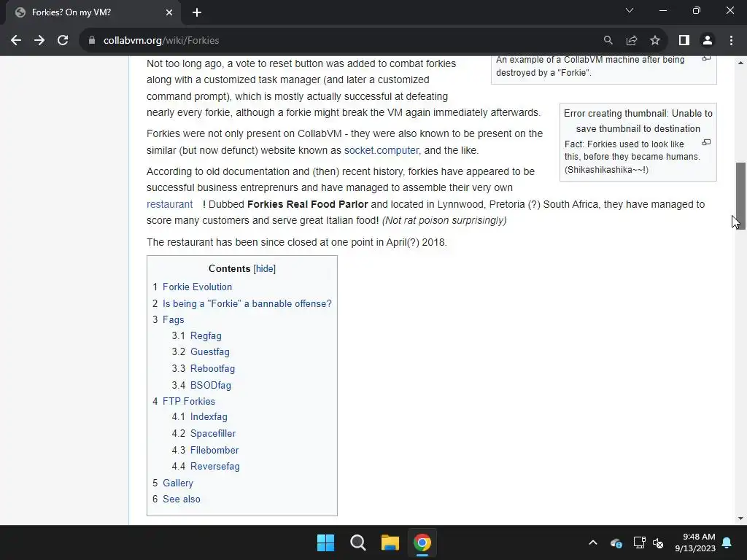Screen dimensions: 747x560
Task: Open Chrome side panel
Action: 684,41
